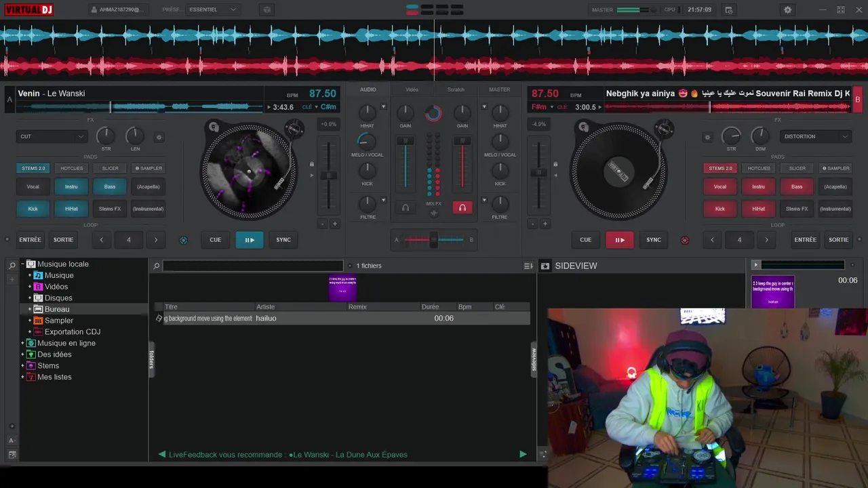The width and height of the screenshot is (868, 488).
Task: Click the sideview purple video thumbnail
Action: pos(773,291)
